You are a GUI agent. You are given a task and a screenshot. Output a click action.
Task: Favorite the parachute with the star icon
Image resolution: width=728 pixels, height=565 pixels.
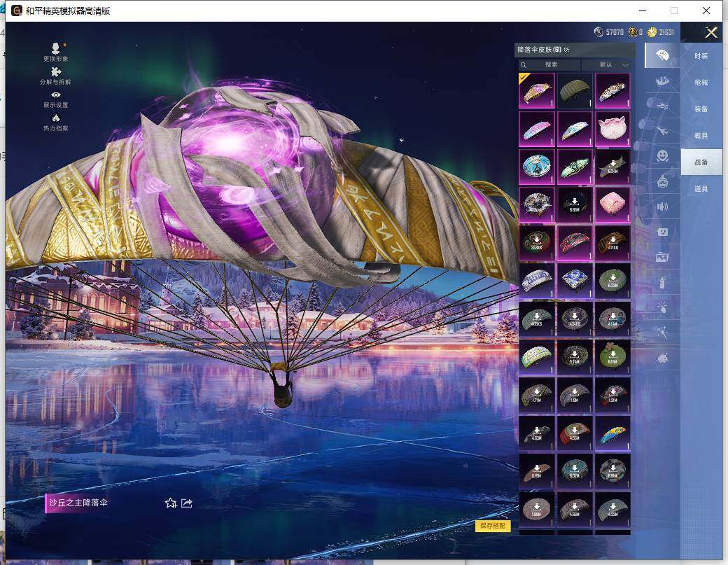point(171,503)
